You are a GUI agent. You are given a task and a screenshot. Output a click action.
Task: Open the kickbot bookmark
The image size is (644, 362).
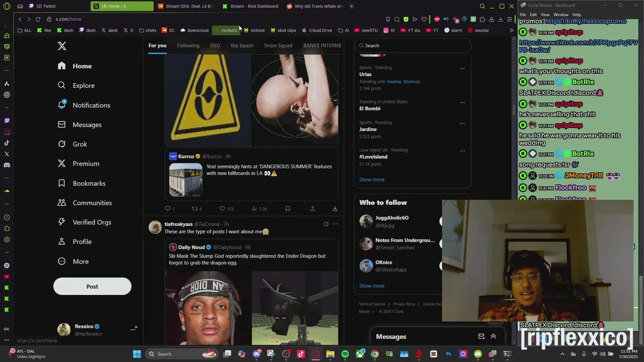coord(254,30)
